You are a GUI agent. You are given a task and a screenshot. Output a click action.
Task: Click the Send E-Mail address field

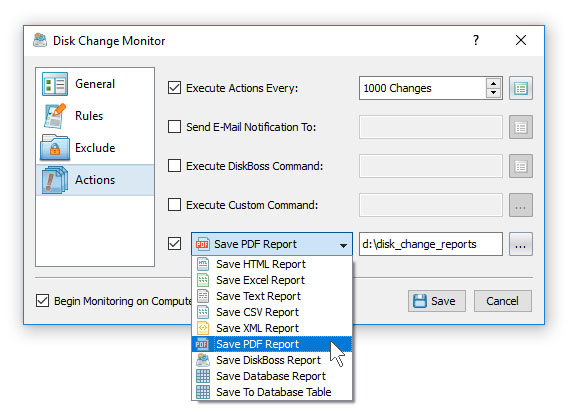[x=431, y=127]
